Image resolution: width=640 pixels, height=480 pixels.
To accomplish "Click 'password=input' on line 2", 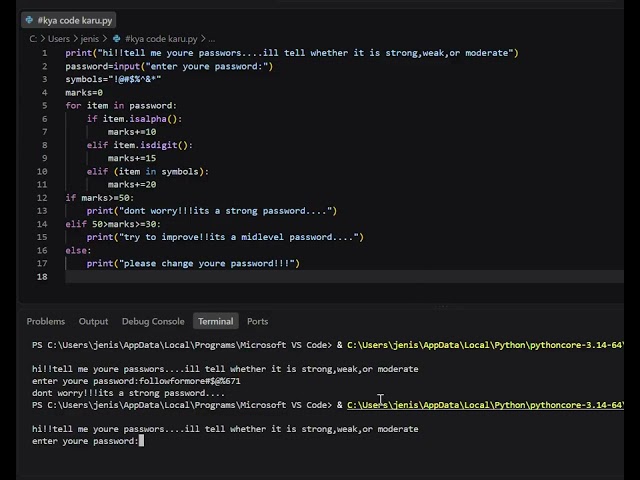I will (102, 66).
